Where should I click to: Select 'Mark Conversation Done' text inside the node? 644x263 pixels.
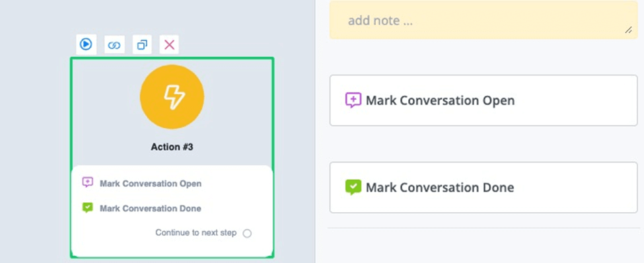(151, 208)
